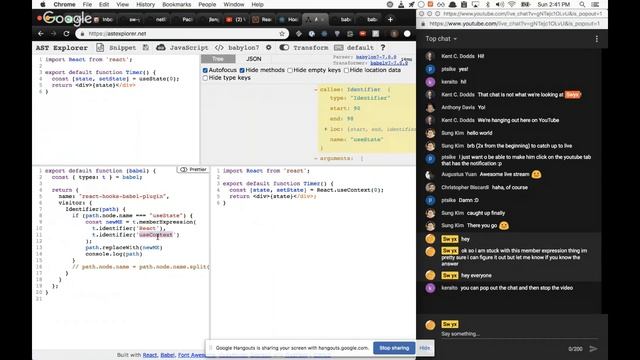Toggle the Prettier switch in transform editor
This screenshot has width=640, height=360.
pos(184,169)
